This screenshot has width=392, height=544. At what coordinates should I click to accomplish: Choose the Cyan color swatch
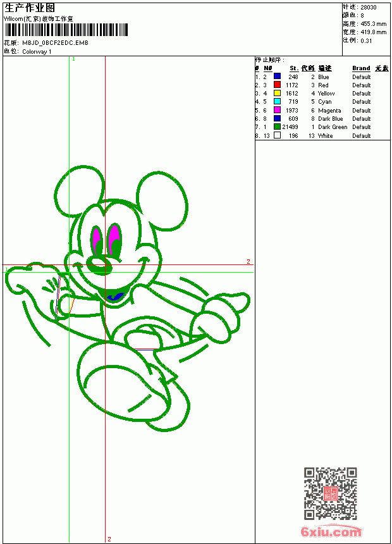click(x=277, y=101)
